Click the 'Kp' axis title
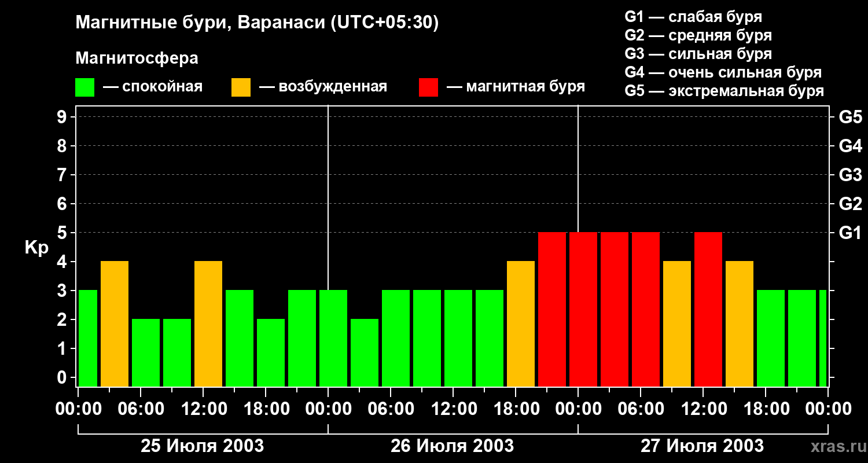This screenshot has width=868, height=463. [x=36, y=248]
